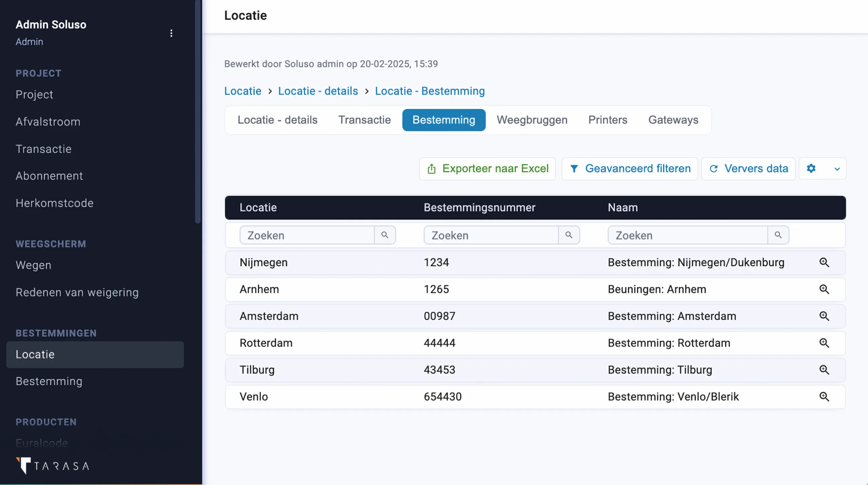Image resolution: width=868 pixels, height=485 pixels.
Task: Click Ververs data button
Action: click(x=748, y=169)
